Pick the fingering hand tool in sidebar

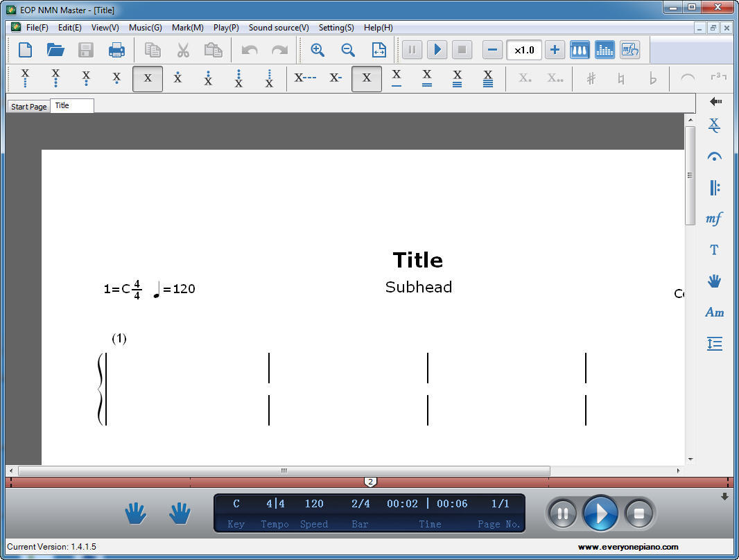pyautogui.click(x=714, y=281)
